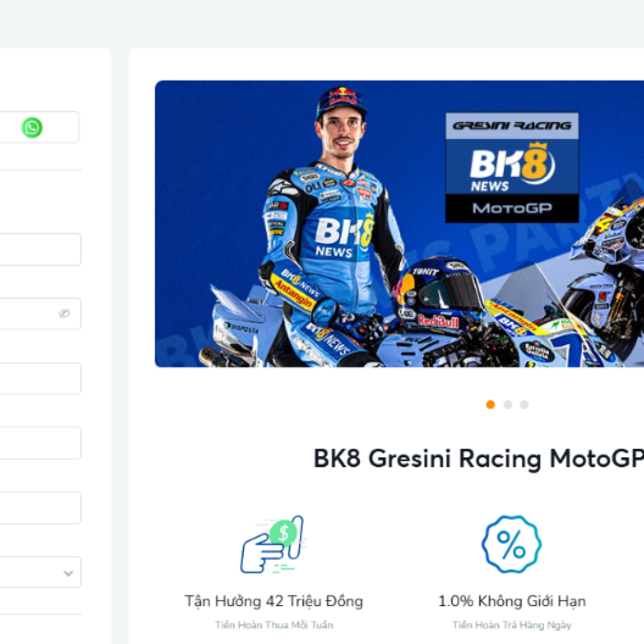This screenshot has height=644, width=644.
Task: Click the green WhatsApp icon
Action: [32, 127]
